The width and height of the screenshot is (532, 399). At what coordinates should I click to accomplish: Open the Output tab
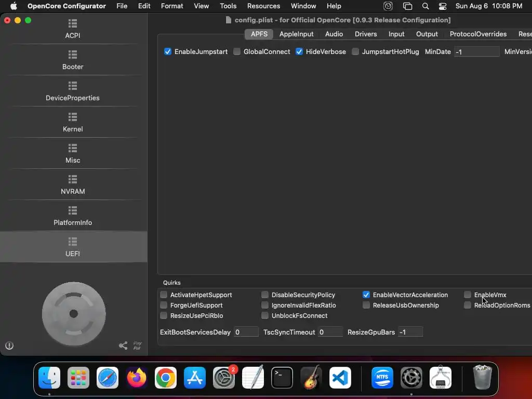click(x=427, y=34)
